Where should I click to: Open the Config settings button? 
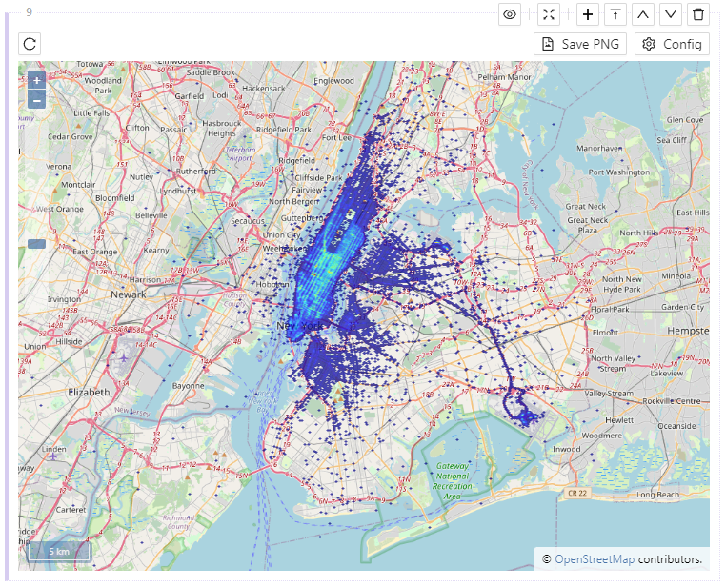pyautogui.click(x=672, y=44)
